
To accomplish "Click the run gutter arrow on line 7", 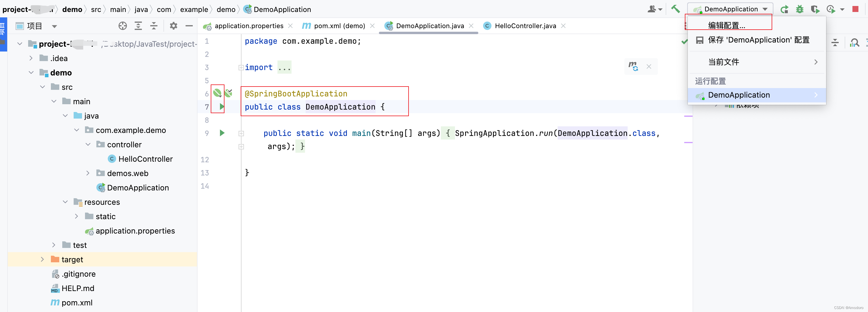I will (222, 107).
